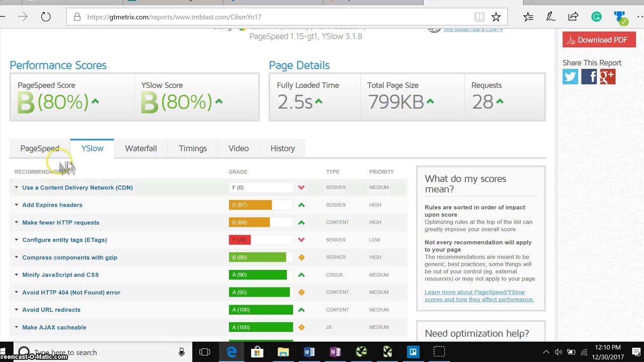Expand Avoid URL redirects row arrow

tap(17, 310)
